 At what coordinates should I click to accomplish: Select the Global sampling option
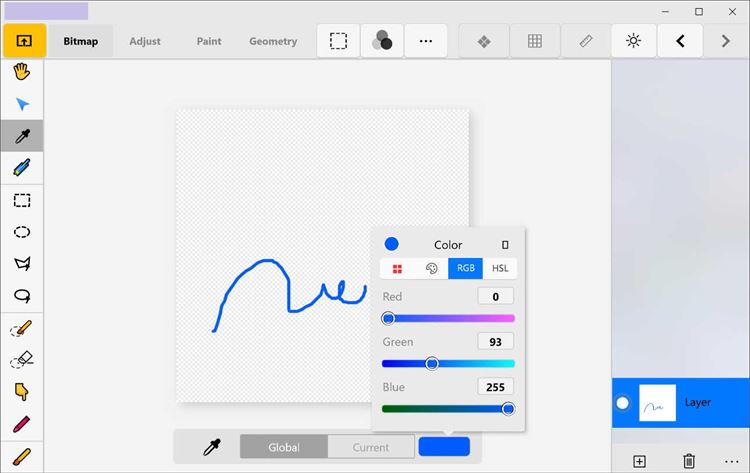284,447
